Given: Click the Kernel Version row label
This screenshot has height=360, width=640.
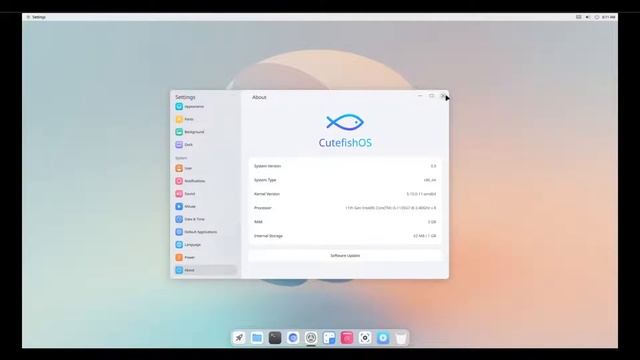Looking at the screenshot, I should click(x=267, y=194).
